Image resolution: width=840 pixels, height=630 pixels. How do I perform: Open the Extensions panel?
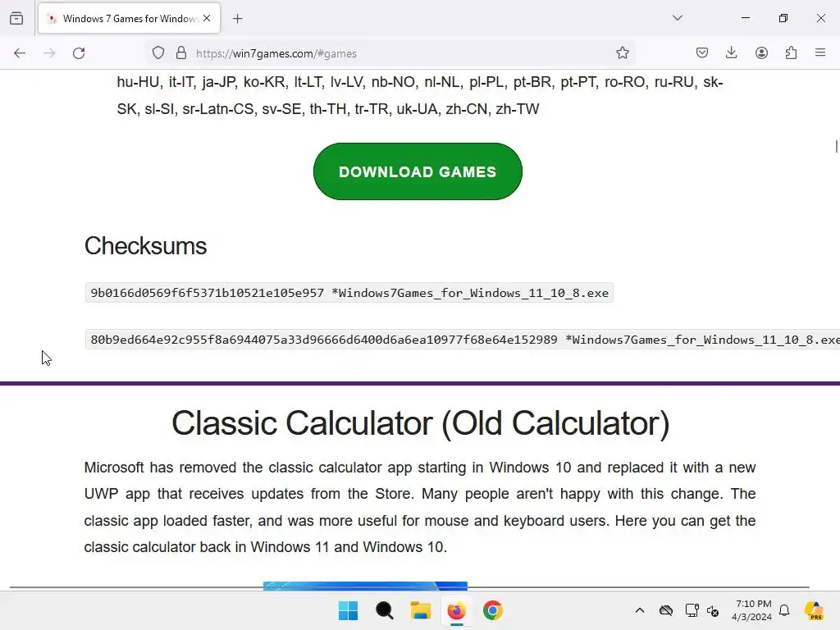791,52
